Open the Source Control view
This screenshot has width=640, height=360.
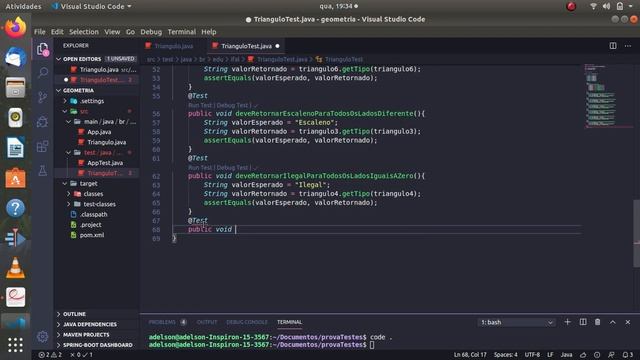pyautogui.click(x=42, y=97)
